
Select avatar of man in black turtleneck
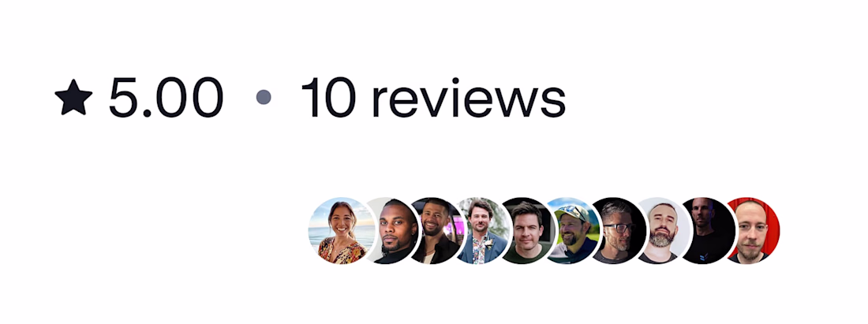click(394, 230)
